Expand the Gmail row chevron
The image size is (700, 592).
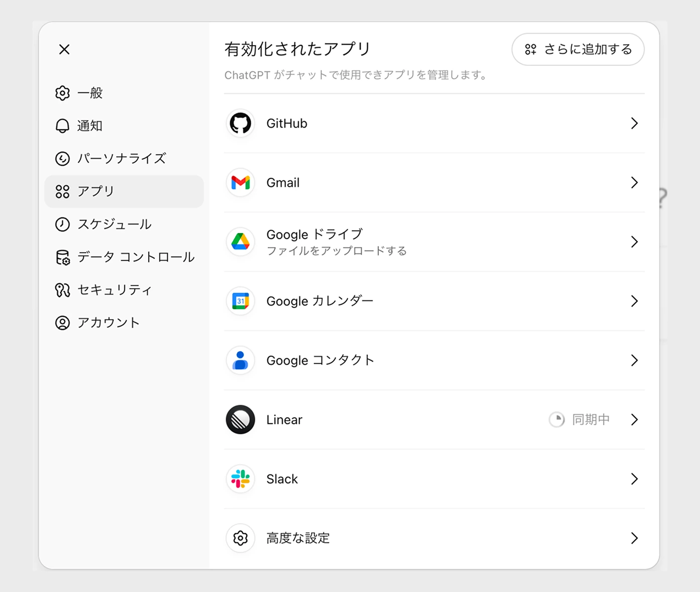pos(634,183)
